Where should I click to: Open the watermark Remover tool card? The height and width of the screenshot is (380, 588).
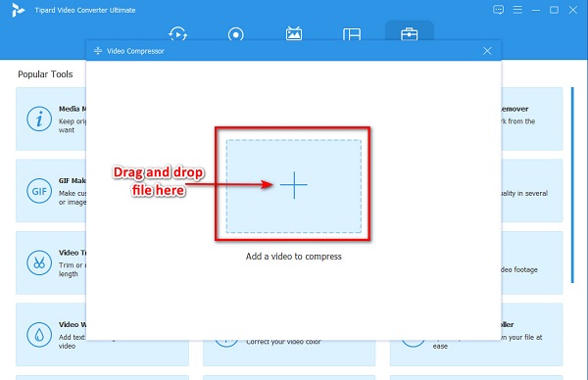532,119
